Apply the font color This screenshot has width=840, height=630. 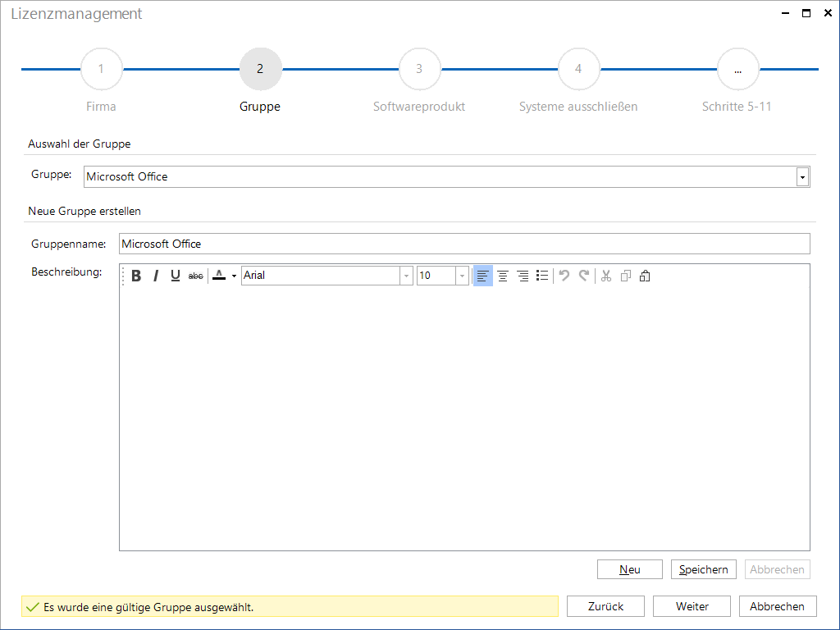[219, 276]
